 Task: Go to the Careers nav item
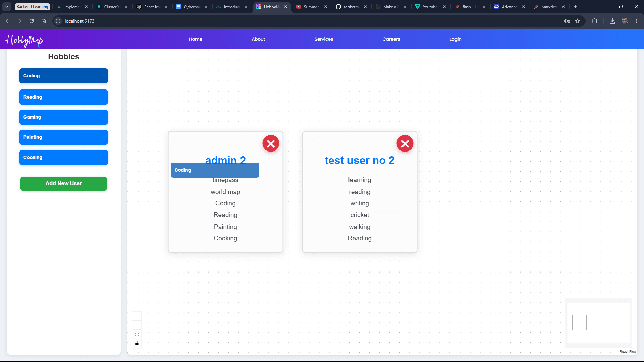[x=391, y=39]
